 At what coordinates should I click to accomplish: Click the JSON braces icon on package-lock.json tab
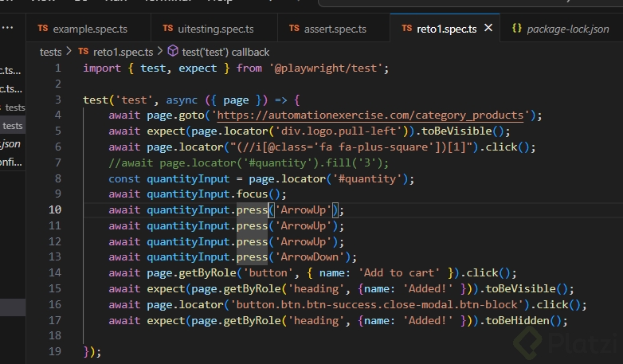pos(517,29)
